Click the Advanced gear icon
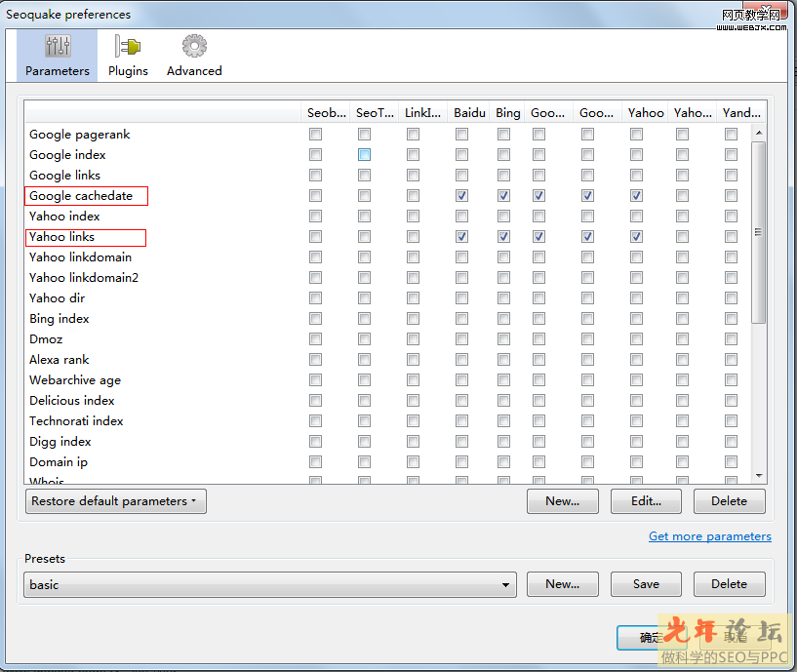The height and width of the screenshot is (672, 797). (x=193, y=45)
